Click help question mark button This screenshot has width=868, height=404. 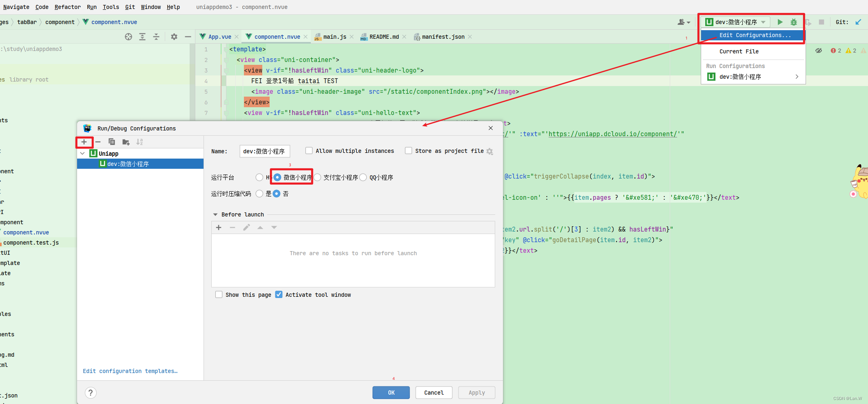tap(91, 393)
